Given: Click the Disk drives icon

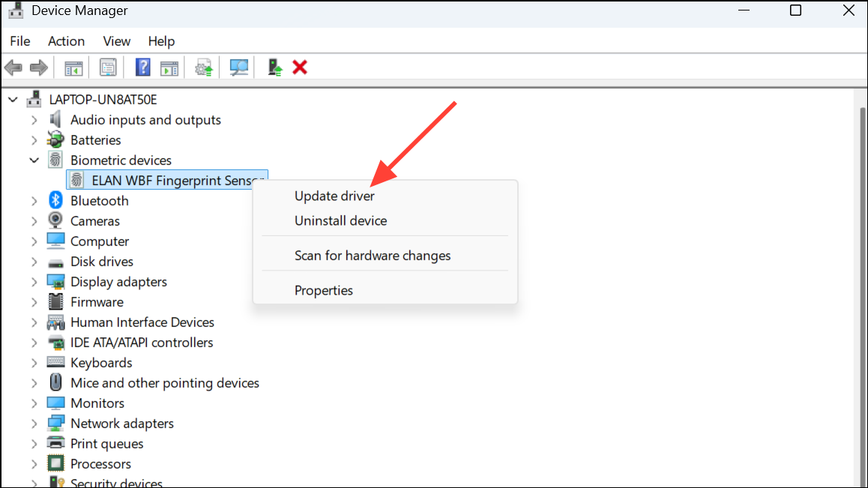Looking at the screenshot, I should [55, 262].
